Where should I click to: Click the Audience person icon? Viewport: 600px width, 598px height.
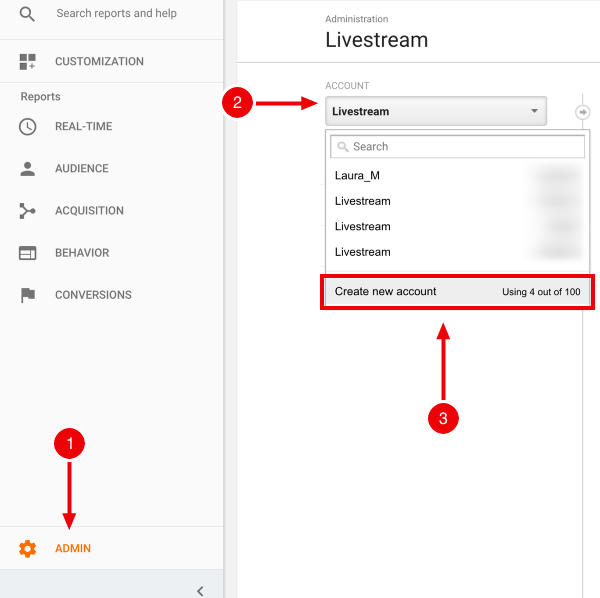[x=27, y=169]
